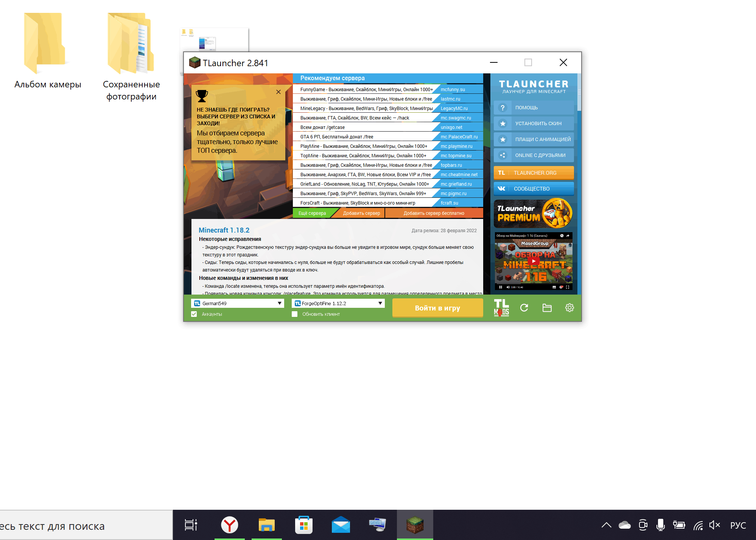Enable the Обновить клиент checkbox
The width and height of the screenshot is (756, 540).
294,314
